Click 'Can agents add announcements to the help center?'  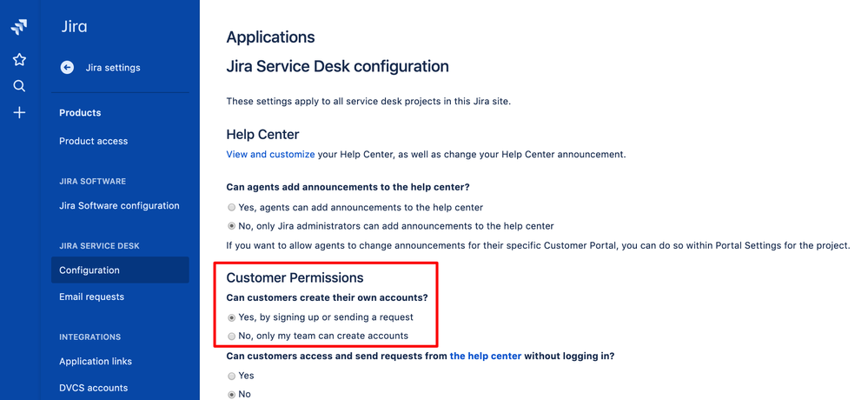pyautogui.click(x=348, y=187)
